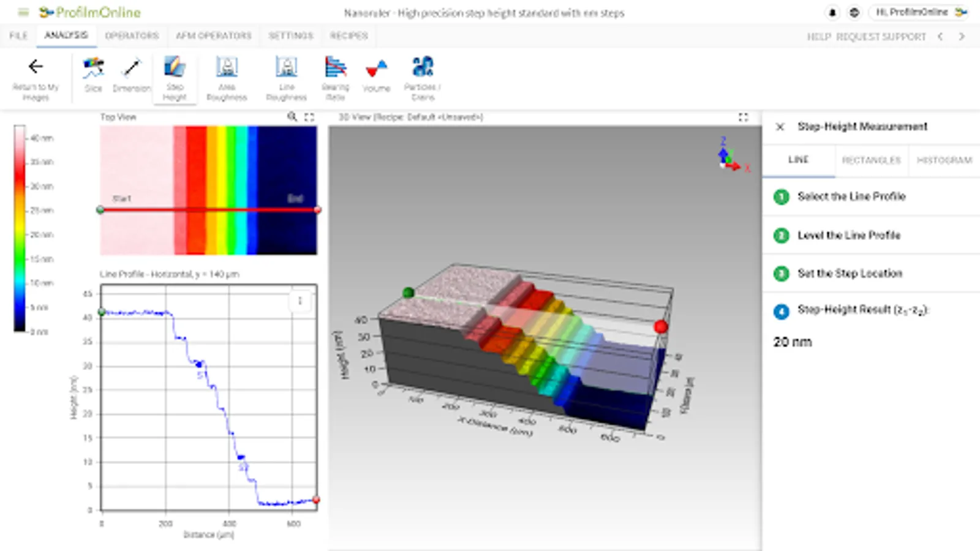Image resolution: width=980 pixels, height=551 pixels.
Task: Open the notifications bell
Action: pyautogui.click(x=832, y=12)
